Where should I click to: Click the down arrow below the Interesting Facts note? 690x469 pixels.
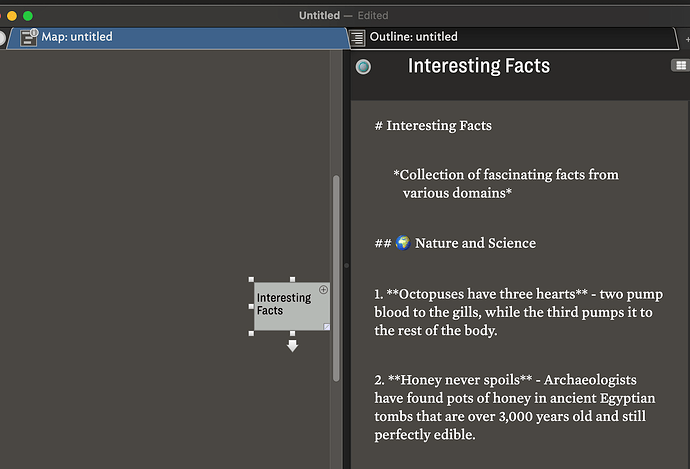[x=292, y=345]
